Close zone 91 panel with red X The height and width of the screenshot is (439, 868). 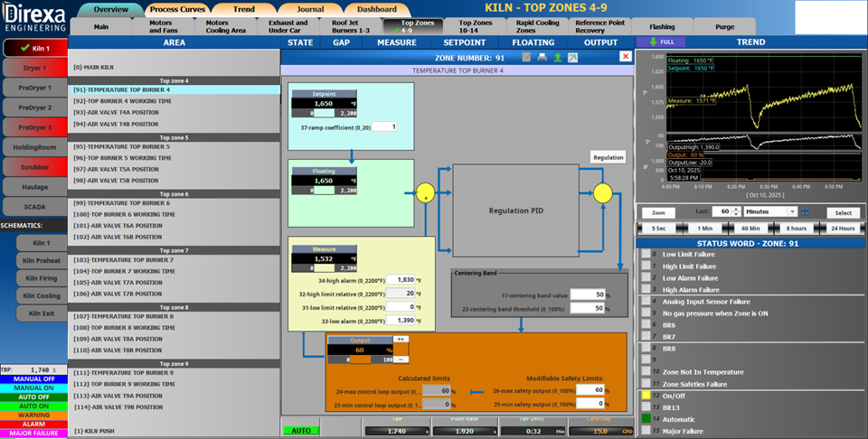626,56
